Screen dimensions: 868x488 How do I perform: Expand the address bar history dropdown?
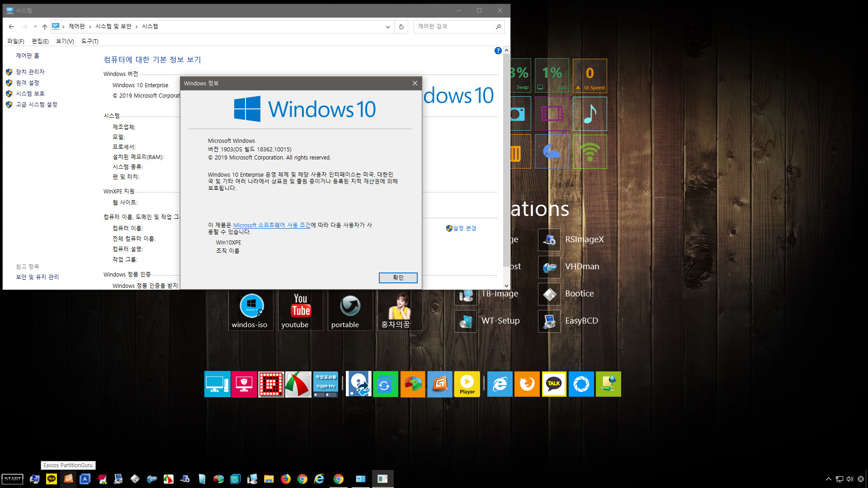[x=387, y=27]
